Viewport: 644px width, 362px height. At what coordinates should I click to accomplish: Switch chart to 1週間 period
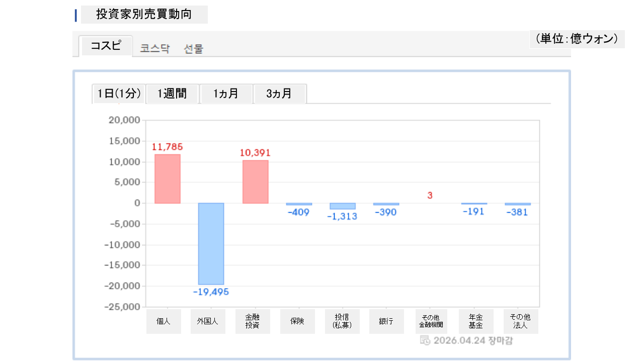172,94
